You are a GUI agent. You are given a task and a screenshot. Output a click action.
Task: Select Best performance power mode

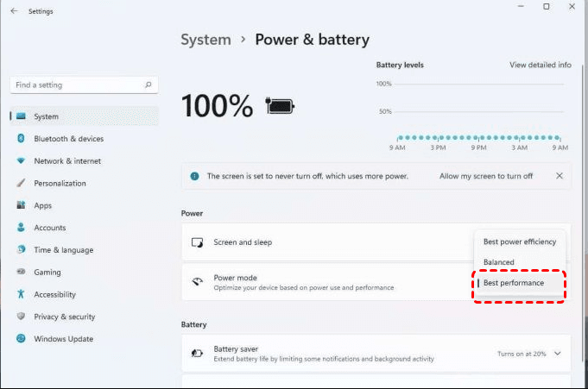pyautogui.click(x=514, y=283)
